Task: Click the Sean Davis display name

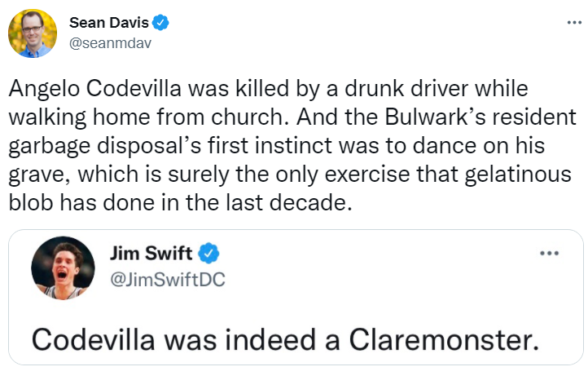Action: pyautogui.click(x=109, y=23)
